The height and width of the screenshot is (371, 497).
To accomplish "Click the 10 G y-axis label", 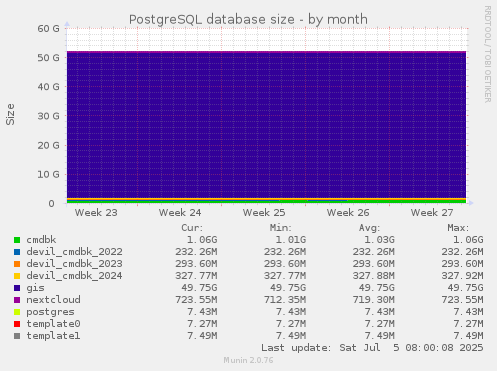I will pos(48,174).
